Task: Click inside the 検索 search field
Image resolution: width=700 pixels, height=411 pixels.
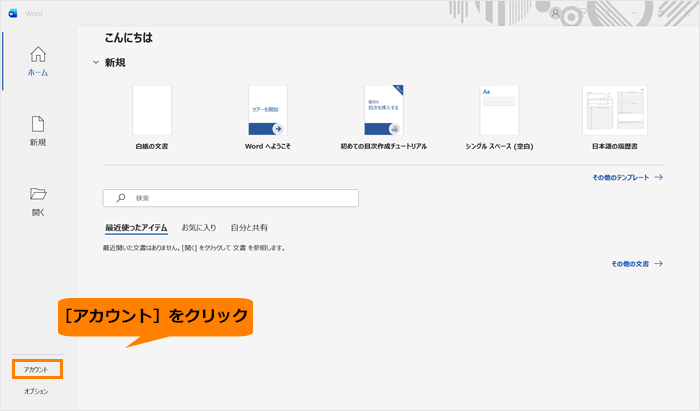Action: 230,198
